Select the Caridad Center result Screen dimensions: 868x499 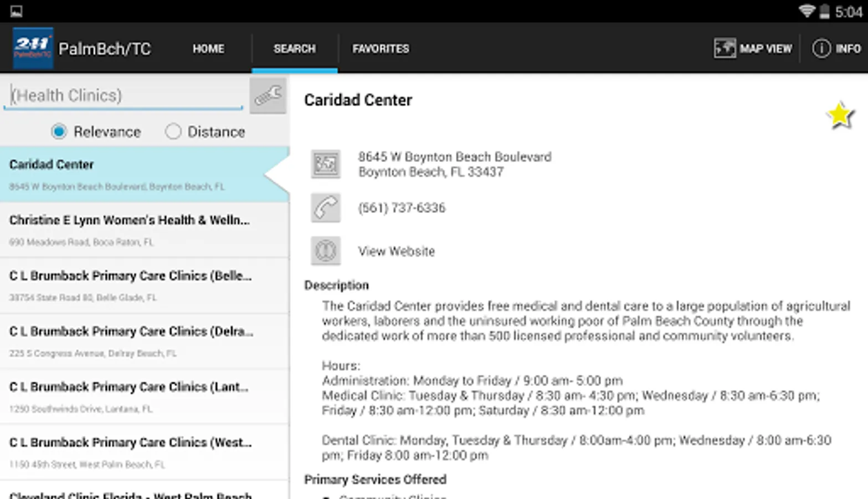tap(145, 174)
